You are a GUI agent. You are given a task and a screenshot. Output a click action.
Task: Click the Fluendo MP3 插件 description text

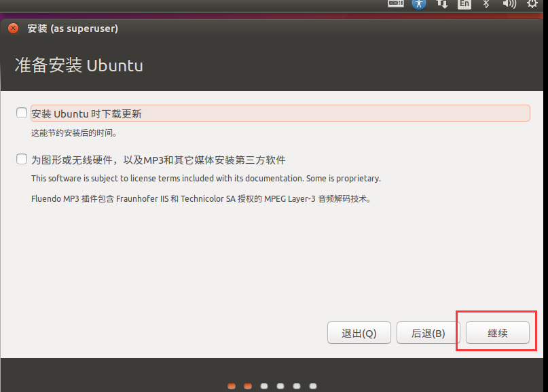[201, 198]
